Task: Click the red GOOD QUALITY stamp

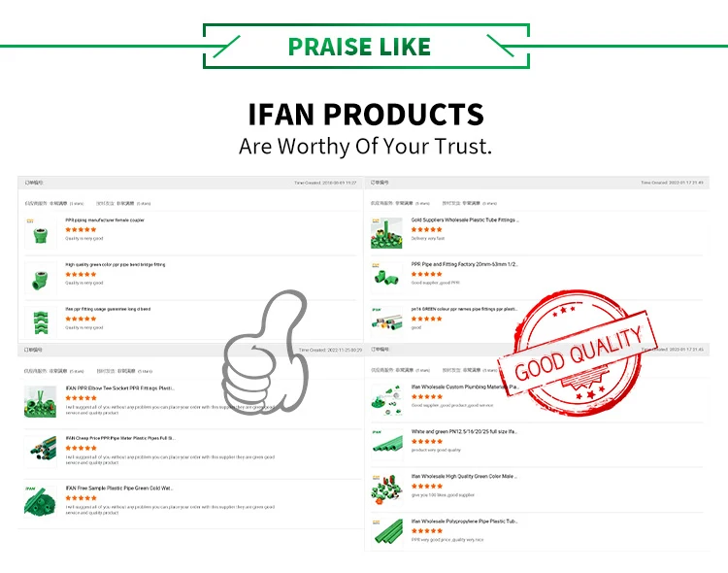Action: [x=579, y=354]
